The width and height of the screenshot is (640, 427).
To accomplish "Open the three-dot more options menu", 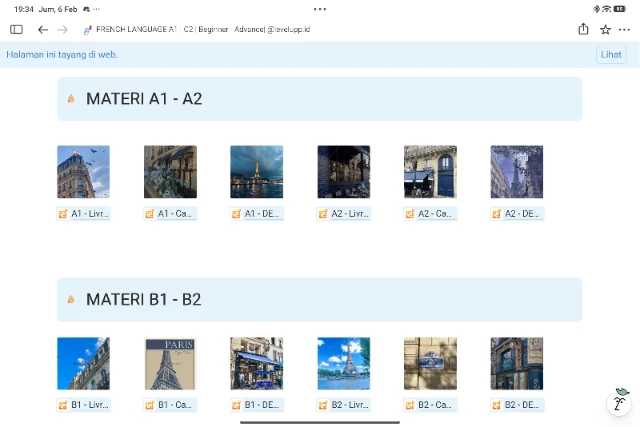I will pyautogui.click(x=624, y=30).
